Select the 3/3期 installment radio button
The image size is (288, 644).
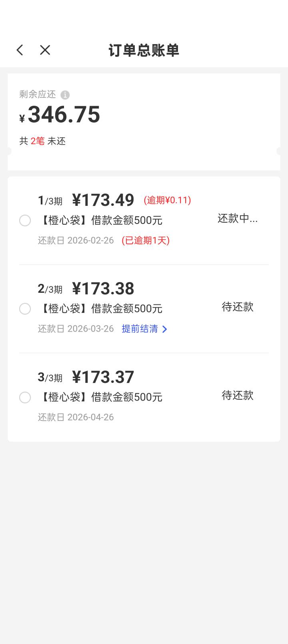(x=25, y=397)
